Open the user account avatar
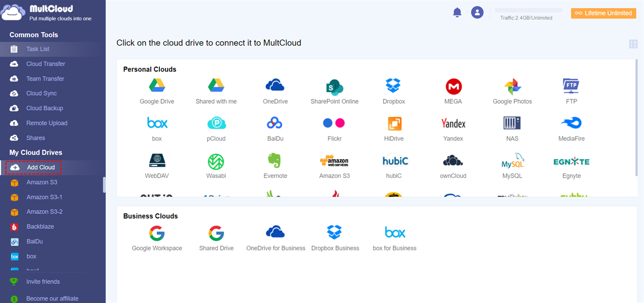 [x=477, y=12]
